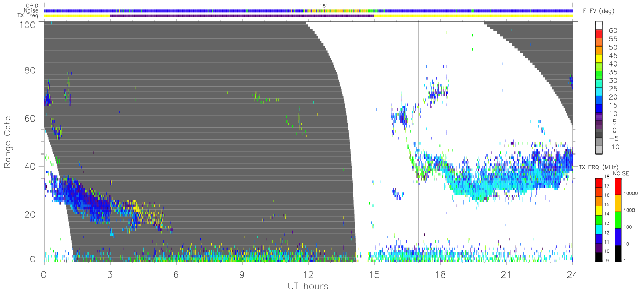
Task: Click the 'NOISE' legend title
Action: pos(621,173)
